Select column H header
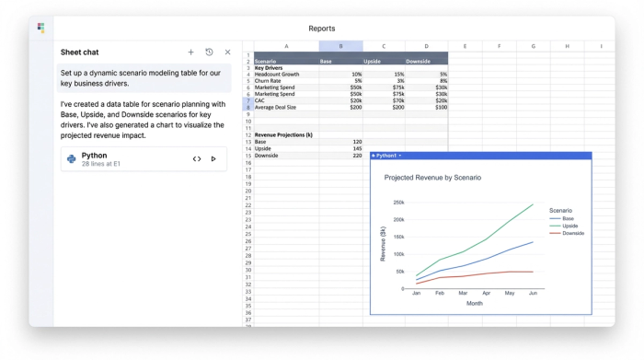The image size is (644, 360). click(x=568, y=46)
